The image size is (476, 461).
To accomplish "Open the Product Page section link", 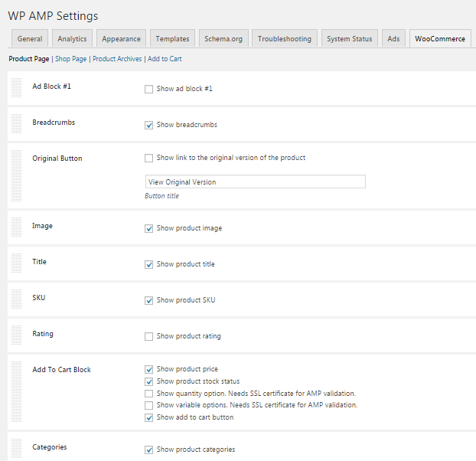I will (29, 59).
